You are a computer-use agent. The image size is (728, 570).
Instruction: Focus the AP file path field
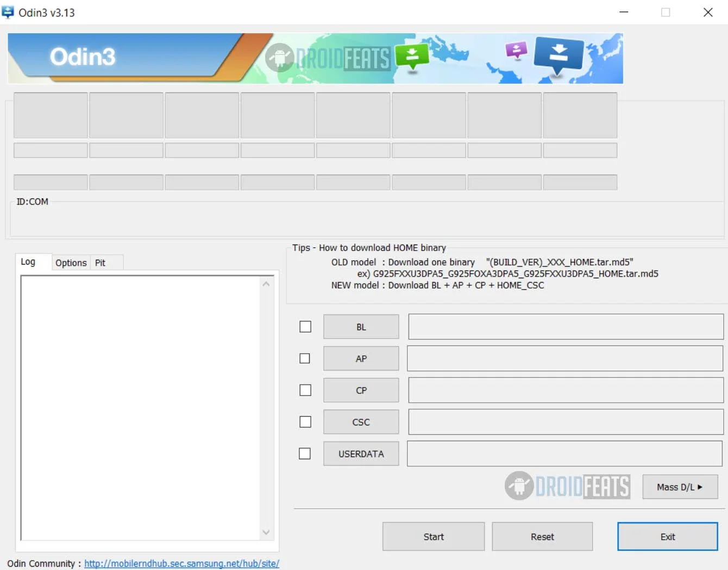(565, 359)
